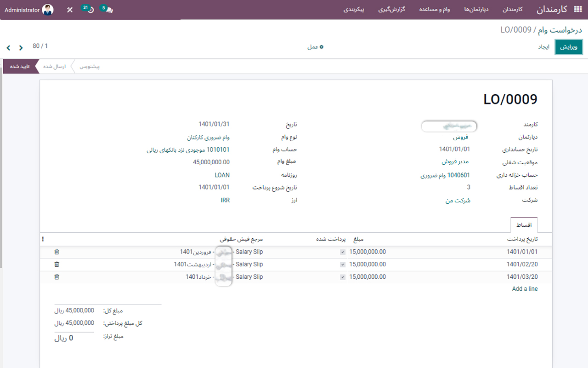Open the وام و مساعده menu
Screen dimensions: 588x368
tap(434, 9)
